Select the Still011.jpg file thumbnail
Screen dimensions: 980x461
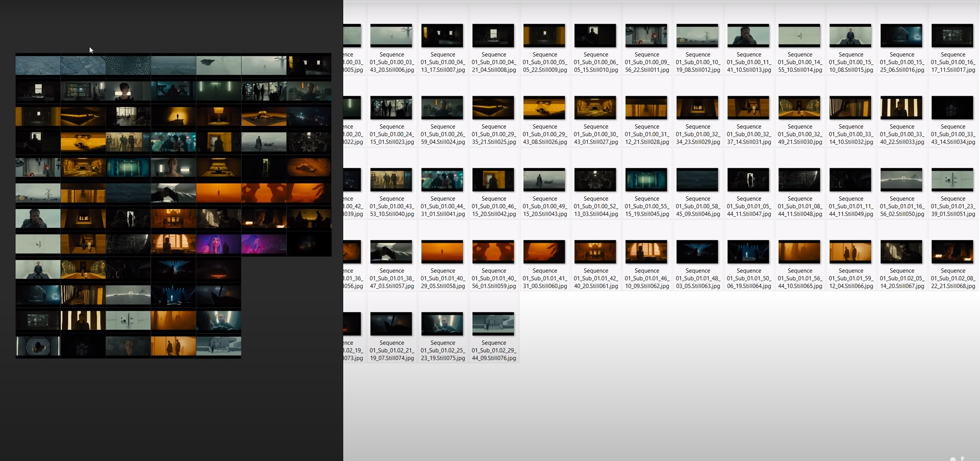click(647, 36)
